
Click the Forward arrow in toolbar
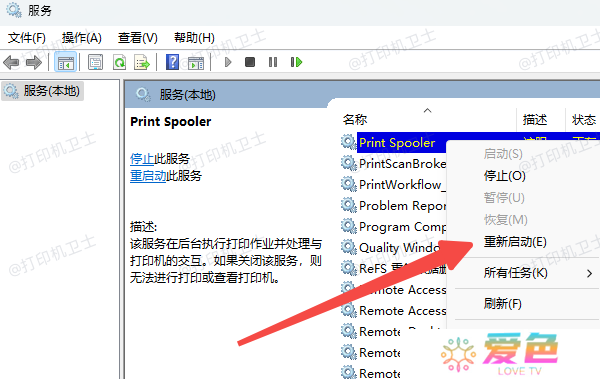tap(34, 62)
